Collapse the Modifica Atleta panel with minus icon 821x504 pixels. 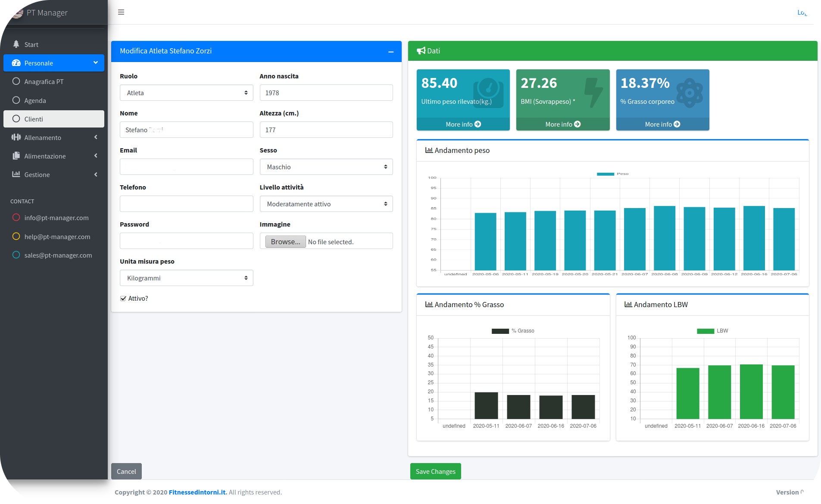coord(391,52)
